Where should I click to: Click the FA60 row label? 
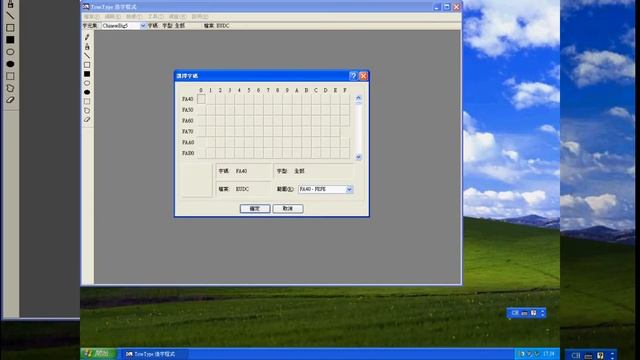(188, 121)
